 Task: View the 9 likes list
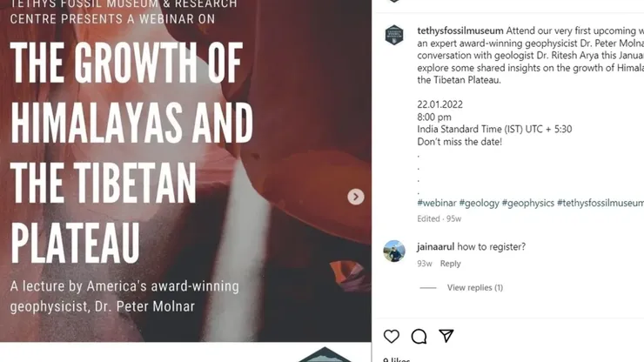[396, 359]
